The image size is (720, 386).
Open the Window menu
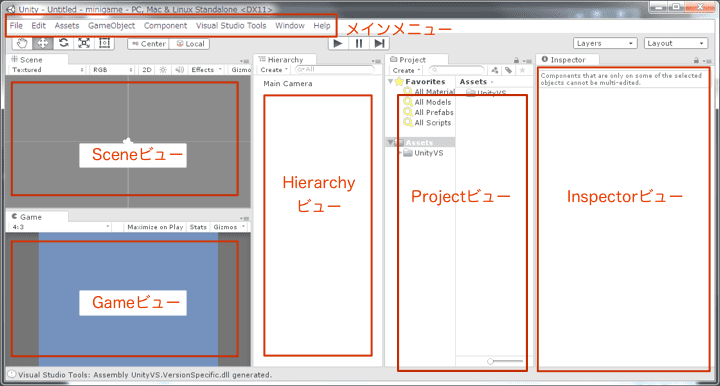pyautogui.click(x=290, y=26)
